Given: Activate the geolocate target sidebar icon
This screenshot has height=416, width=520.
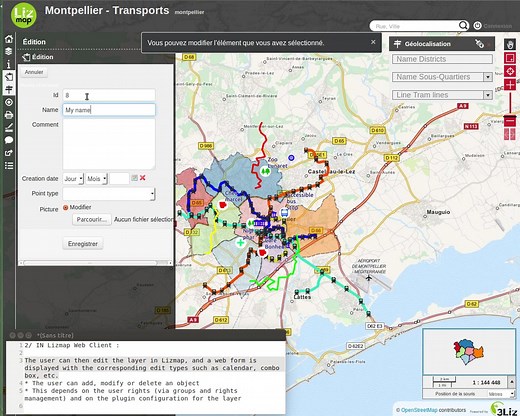Looking at the screenshot, I should [9, 102].
